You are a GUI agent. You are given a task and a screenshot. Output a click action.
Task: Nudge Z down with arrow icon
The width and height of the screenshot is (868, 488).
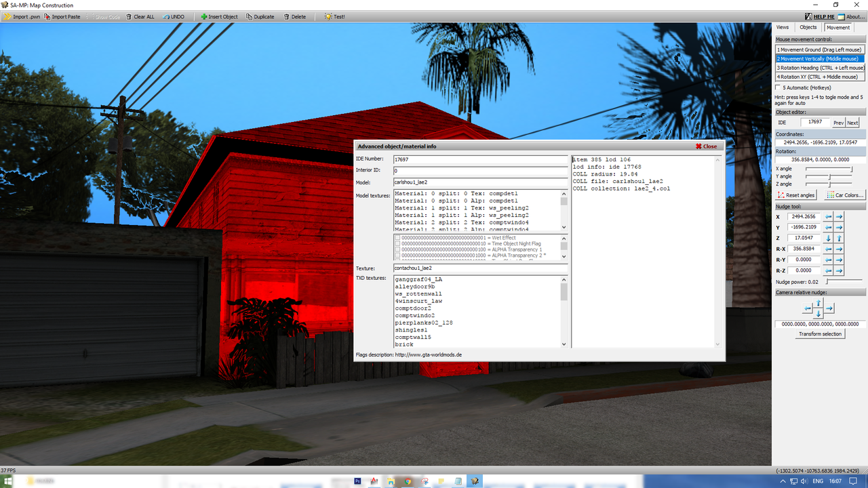coord(829,238)
